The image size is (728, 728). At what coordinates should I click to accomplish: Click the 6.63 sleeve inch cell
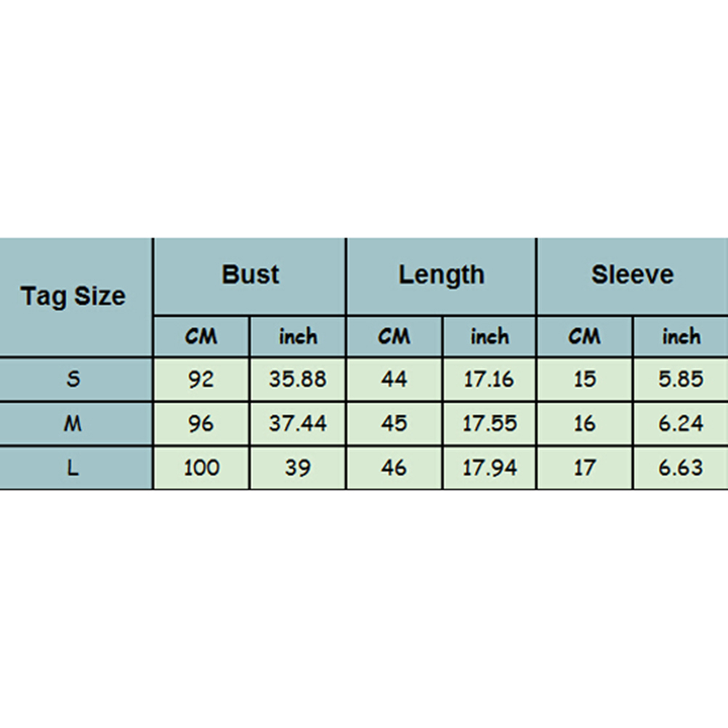point(681,468)
